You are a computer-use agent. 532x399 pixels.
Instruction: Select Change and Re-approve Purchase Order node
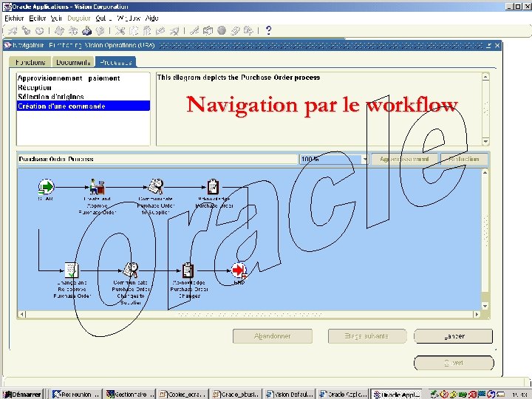(x=71, y=270)
